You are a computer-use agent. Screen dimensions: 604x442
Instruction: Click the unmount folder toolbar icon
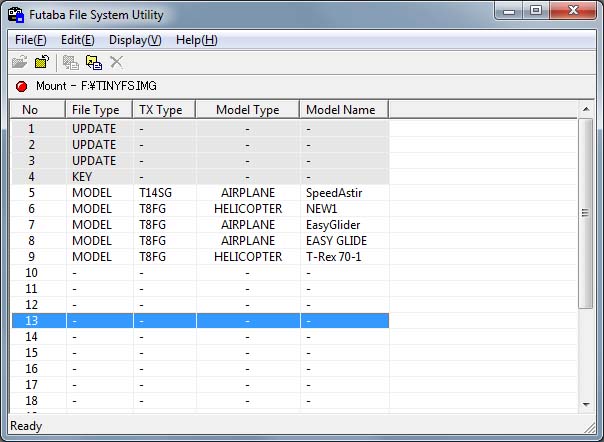click(41, 62)
